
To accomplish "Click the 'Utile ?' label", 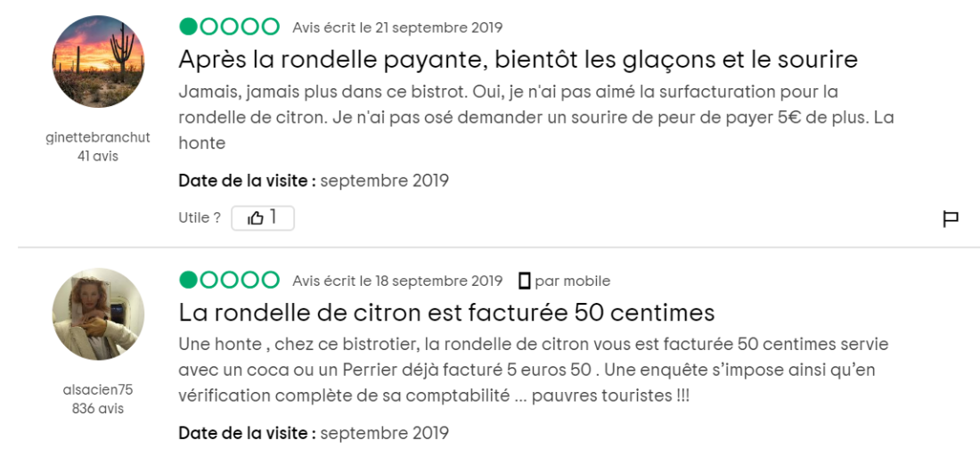I will coord(200,218).
